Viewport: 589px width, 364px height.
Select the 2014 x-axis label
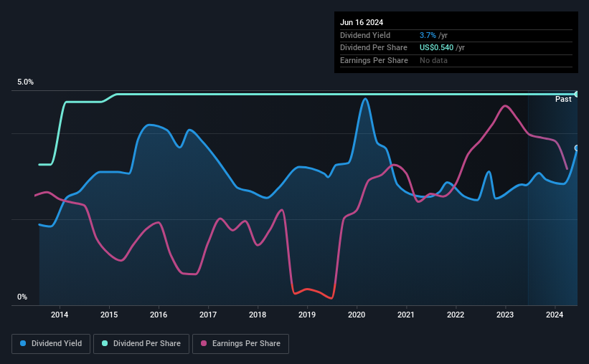(x=60, y=315)
